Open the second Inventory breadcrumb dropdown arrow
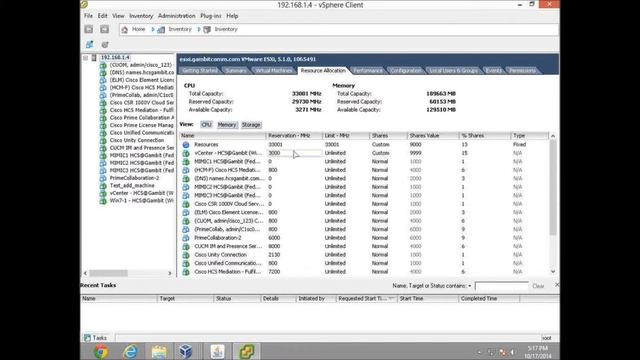 pyautogui.click(x=199, y=29)
